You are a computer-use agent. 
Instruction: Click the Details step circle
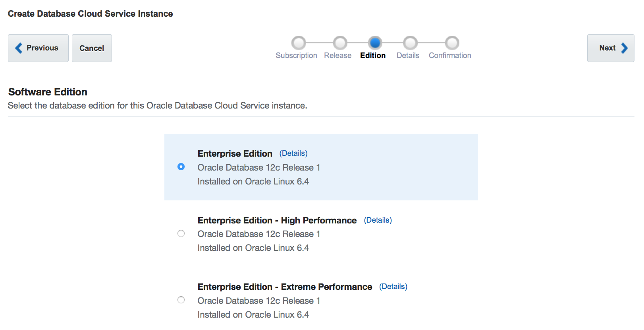[411, 43]
